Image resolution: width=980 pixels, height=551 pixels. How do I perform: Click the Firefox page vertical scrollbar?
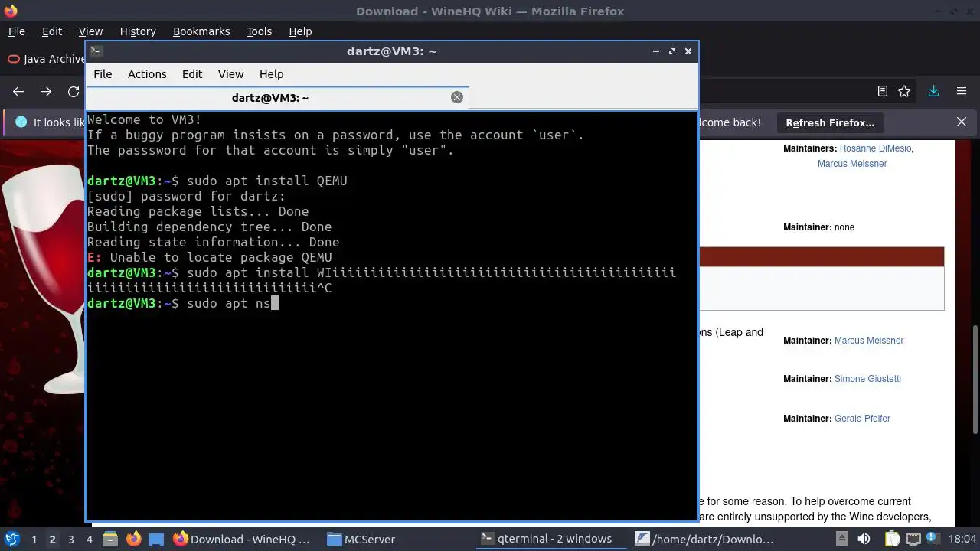click(975, 379)
